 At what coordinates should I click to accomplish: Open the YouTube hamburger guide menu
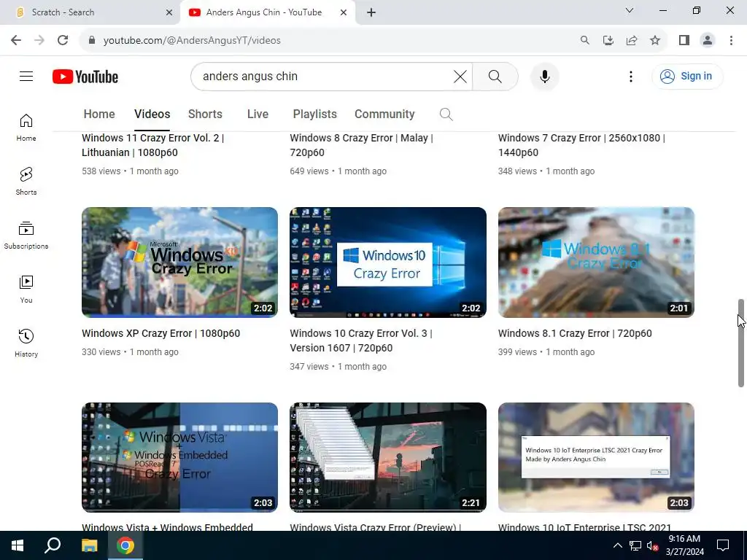tap(26, 76)
